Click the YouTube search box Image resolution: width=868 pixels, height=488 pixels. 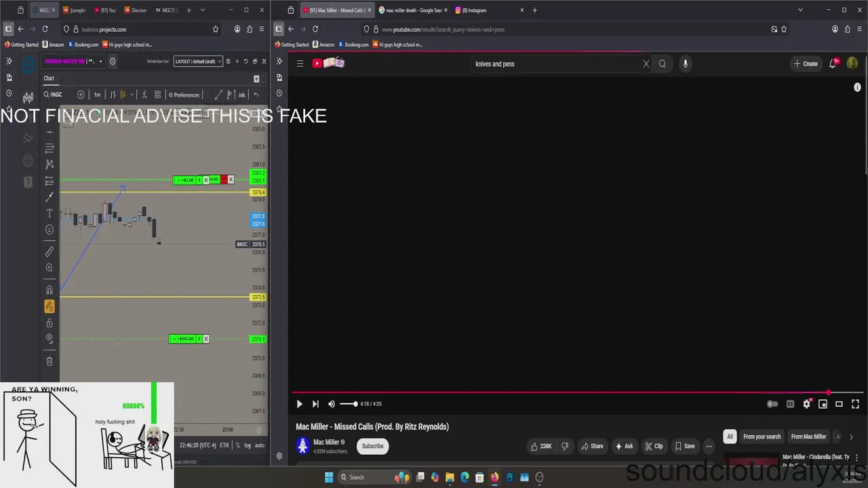point(556,64)
